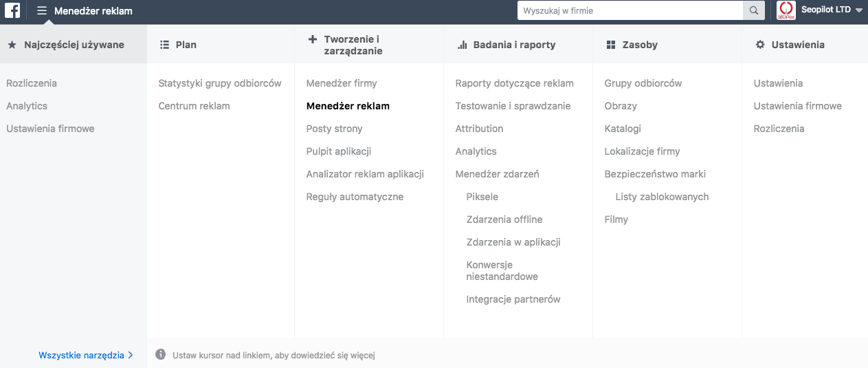Expand Wszystkie narzędzia with the chevron
Screen dimensions: 868x368
pyautogui.click(x=131, y=356)
